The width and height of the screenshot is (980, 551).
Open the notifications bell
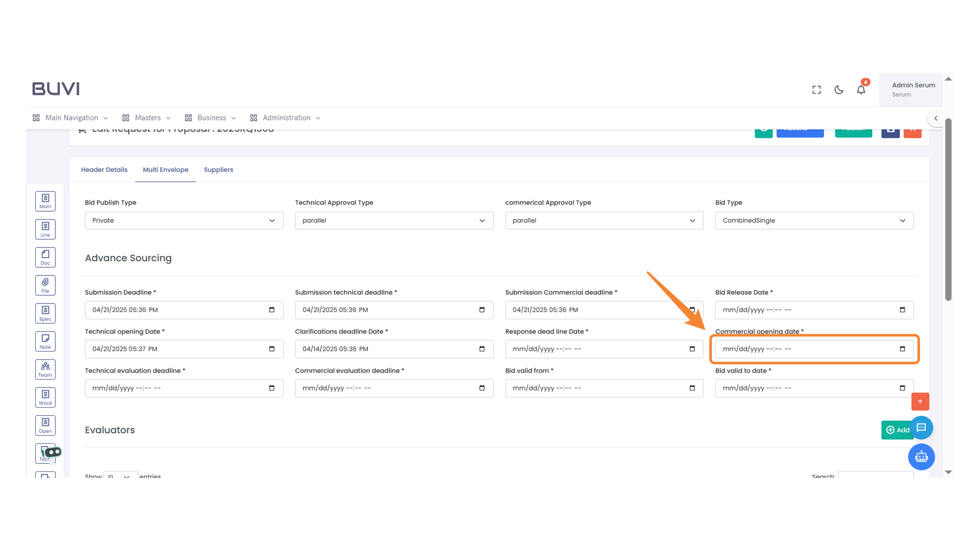click(x=861, y=90)
